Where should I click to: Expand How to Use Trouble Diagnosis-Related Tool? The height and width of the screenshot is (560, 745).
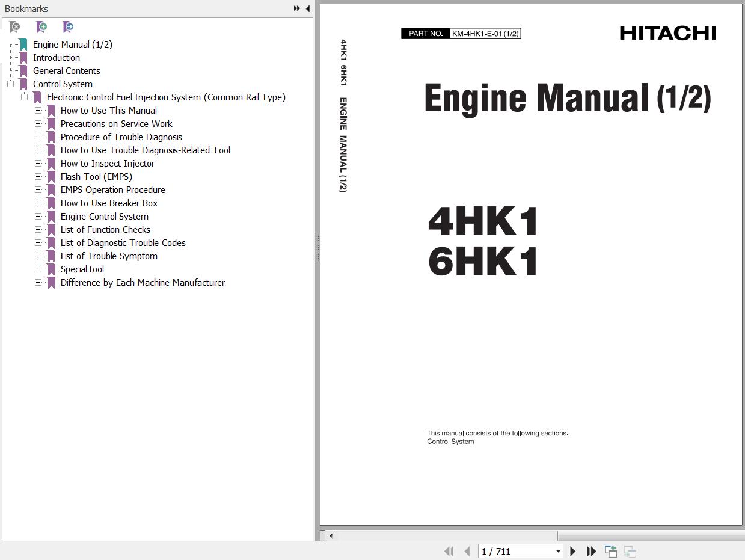[38, 150]
